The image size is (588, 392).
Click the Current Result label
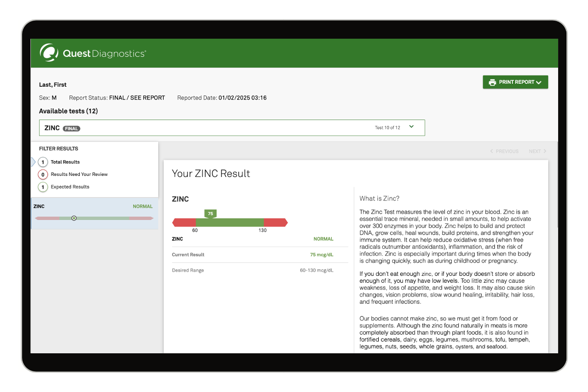point(188,255)
